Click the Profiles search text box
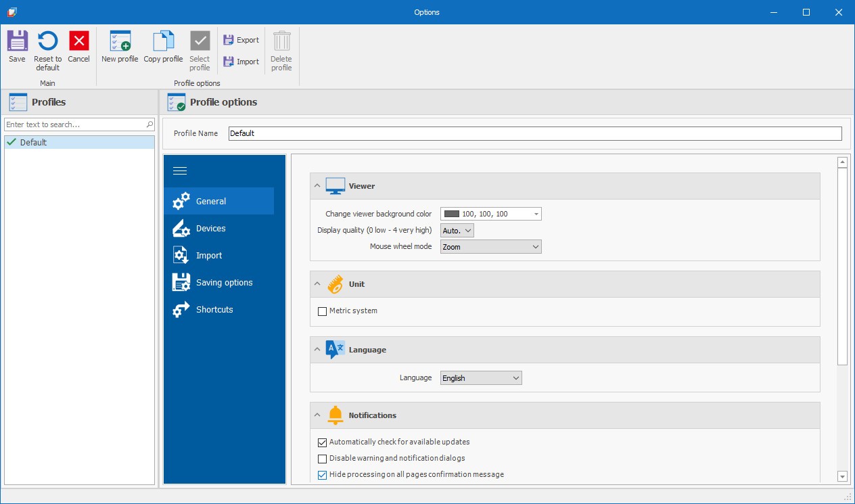Image resolution: width=855 pixels, height=504 pixels. tap(75, 124)
